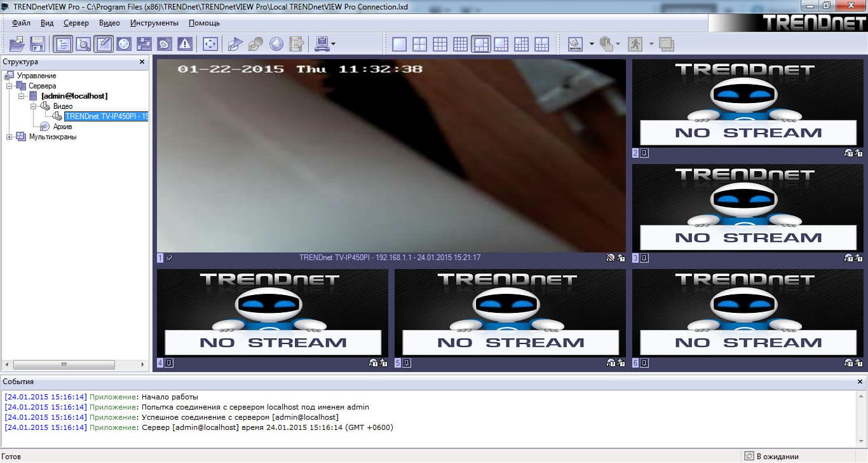Click the 'В ожидании' status bar indicator
Screen dimensions: 868x463
[x=772, y=456]
